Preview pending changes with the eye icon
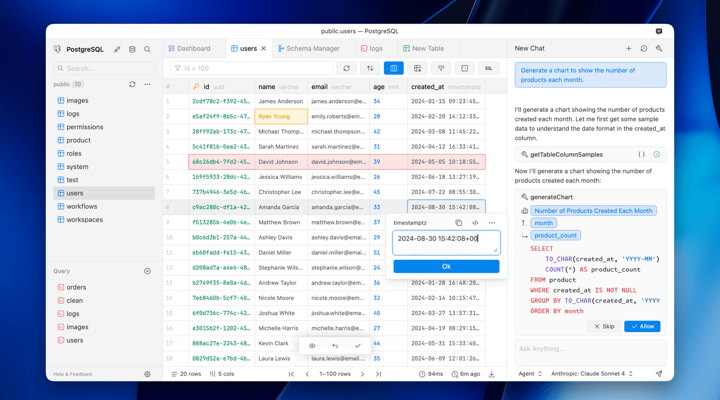Screen dimensions: 720x400 pos(312,346)
